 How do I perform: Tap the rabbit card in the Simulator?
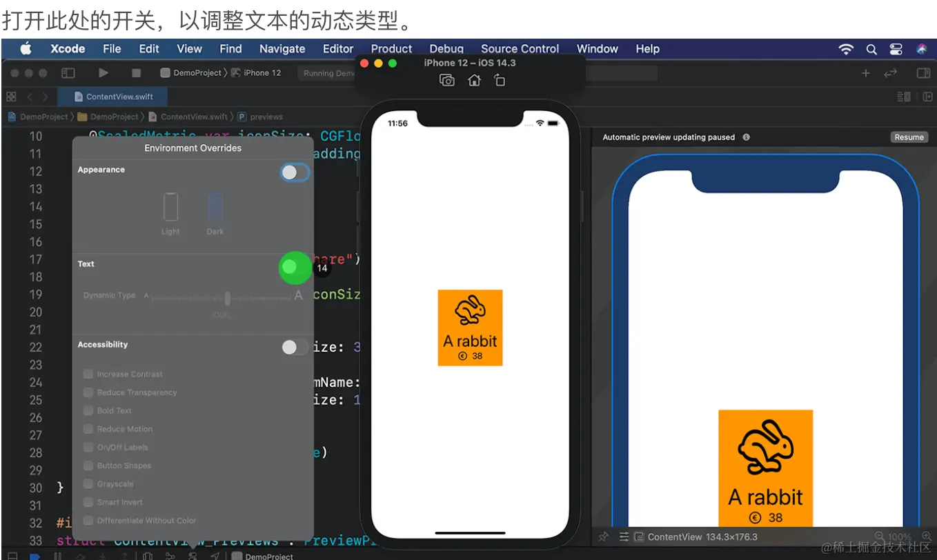coord(470,328)
